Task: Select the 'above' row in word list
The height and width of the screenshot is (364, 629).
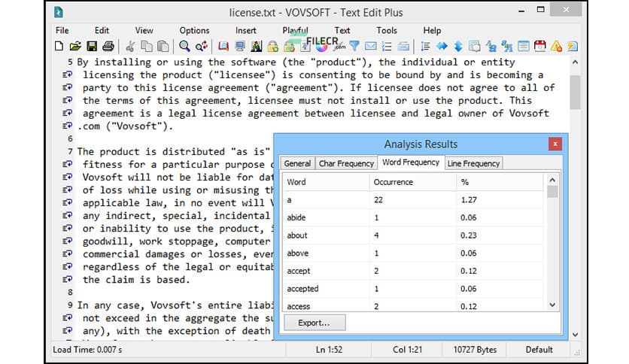Action: pos(413,253)
